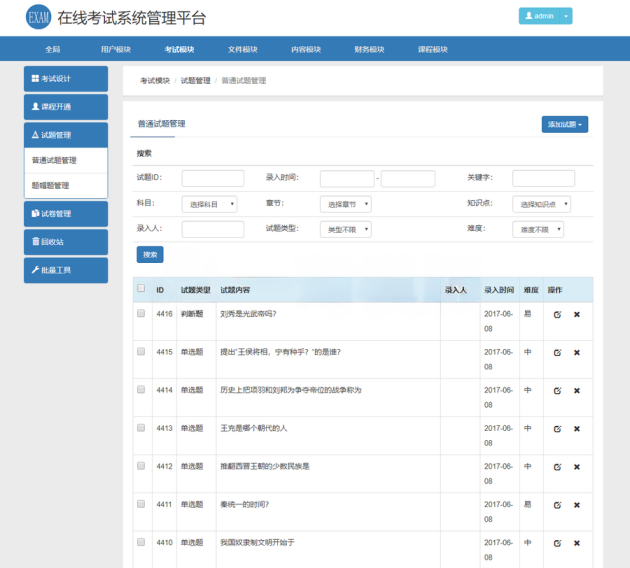630x568 pixels.
Task: Click the 试题ID input field
Action: point(213,178)
